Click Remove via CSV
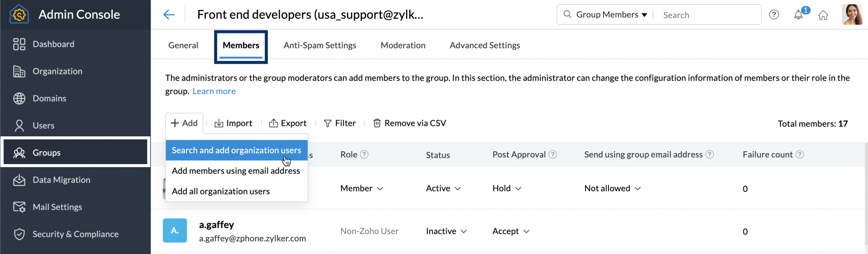 pos(410,123)
